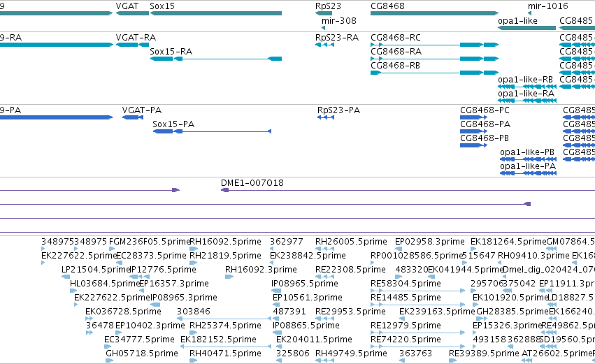Select the RE29953.5prime EST label
The image size is (595, 364).
coord(350,312)
